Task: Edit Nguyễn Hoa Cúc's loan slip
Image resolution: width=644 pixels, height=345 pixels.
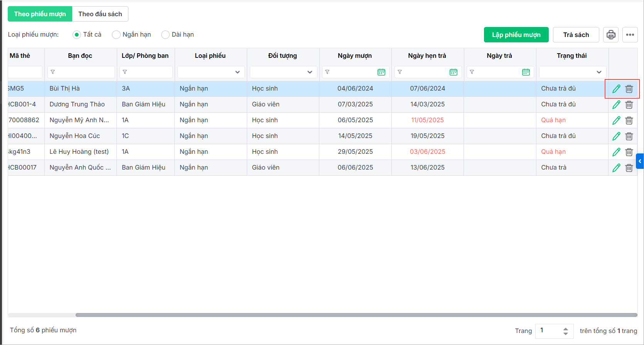Action: pyautogui.click(x=616, y=136)
